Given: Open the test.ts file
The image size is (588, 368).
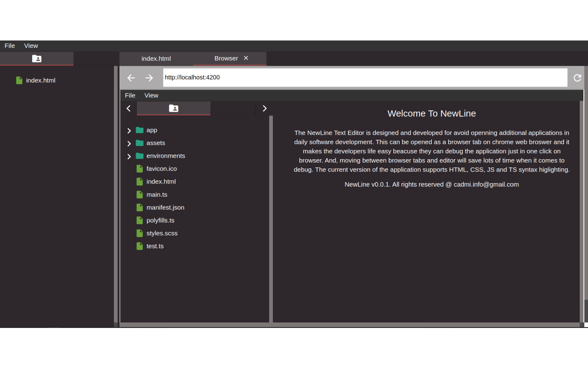Looking at the screenshot, I should [155, 246].
